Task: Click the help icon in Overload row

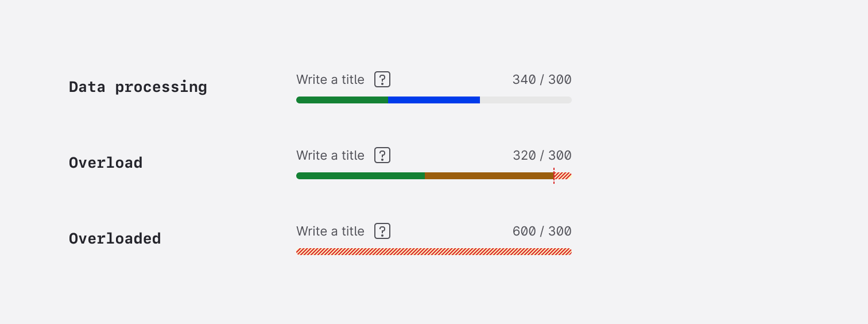Action: tap(382, 155)
